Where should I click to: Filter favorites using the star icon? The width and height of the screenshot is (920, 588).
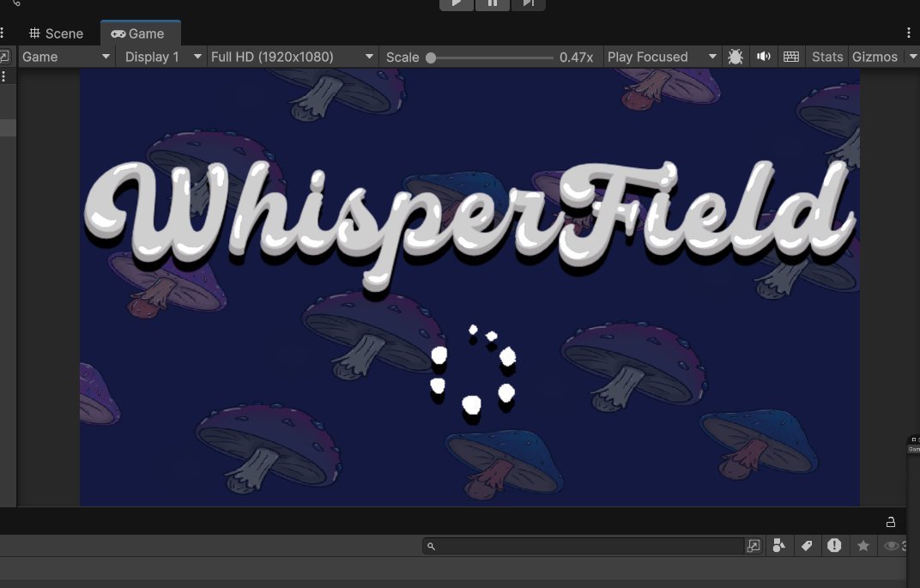tap(862, 545)
